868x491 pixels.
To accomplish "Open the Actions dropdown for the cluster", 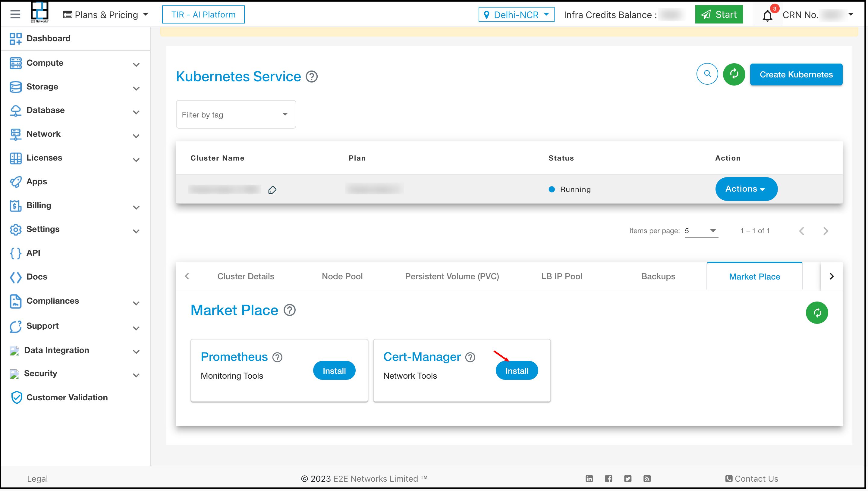I will 746,189.
